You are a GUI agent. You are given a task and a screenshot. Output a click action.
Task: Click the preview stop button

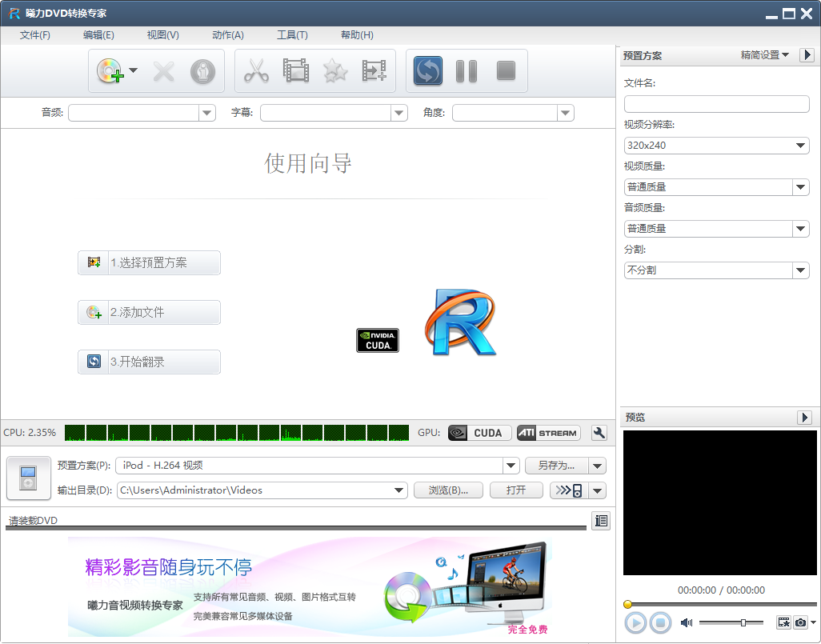661,623
